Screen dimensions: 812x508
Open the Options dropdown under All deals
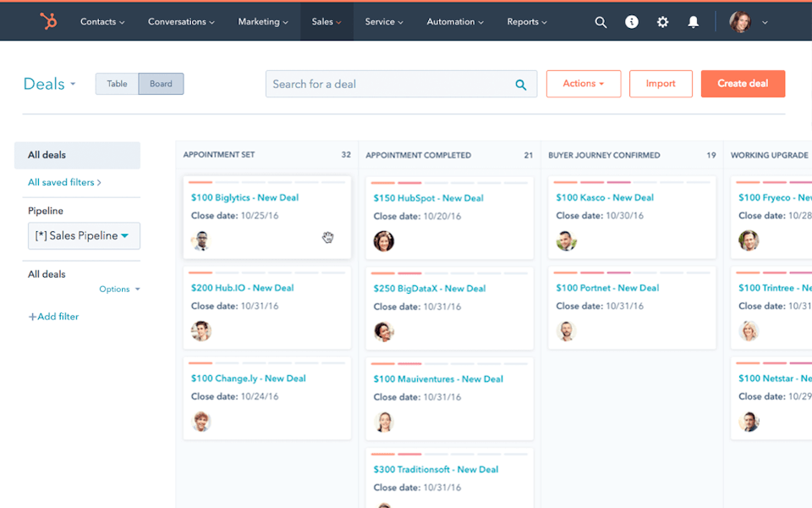tap(119, 289)
